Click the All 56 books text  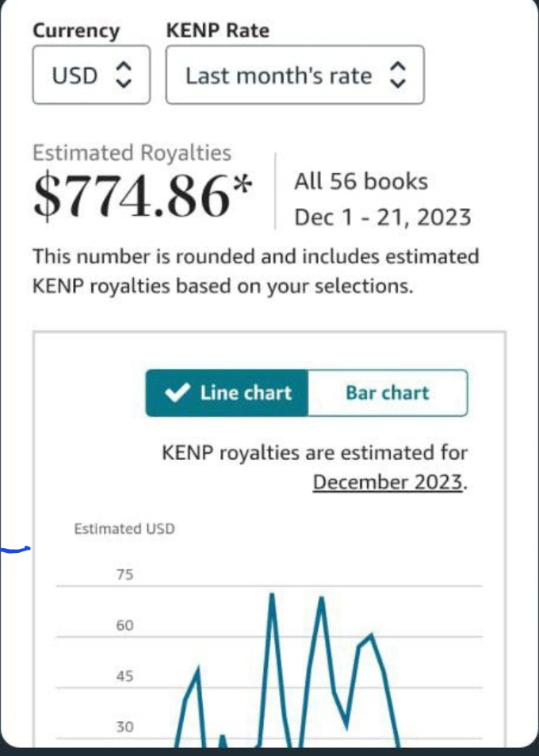[x=361, y=182]
